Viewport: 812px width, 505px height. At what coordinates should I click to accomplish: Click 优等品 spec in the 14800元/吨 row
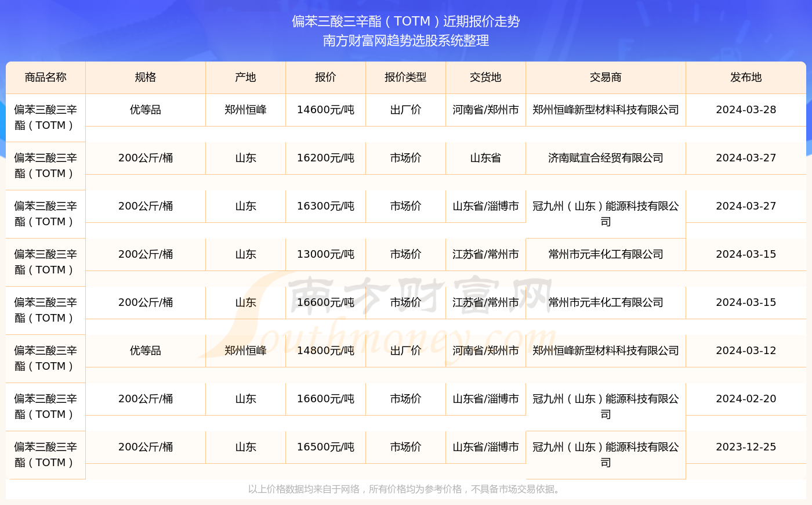click(x=146, y=351)
